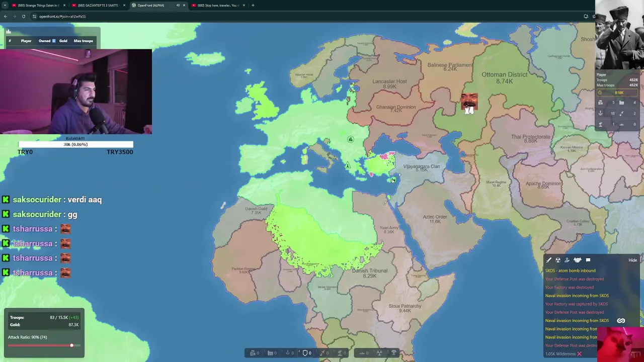Filter events by sword attack icon
Screen dimensions: 644x362
point(549,260)
